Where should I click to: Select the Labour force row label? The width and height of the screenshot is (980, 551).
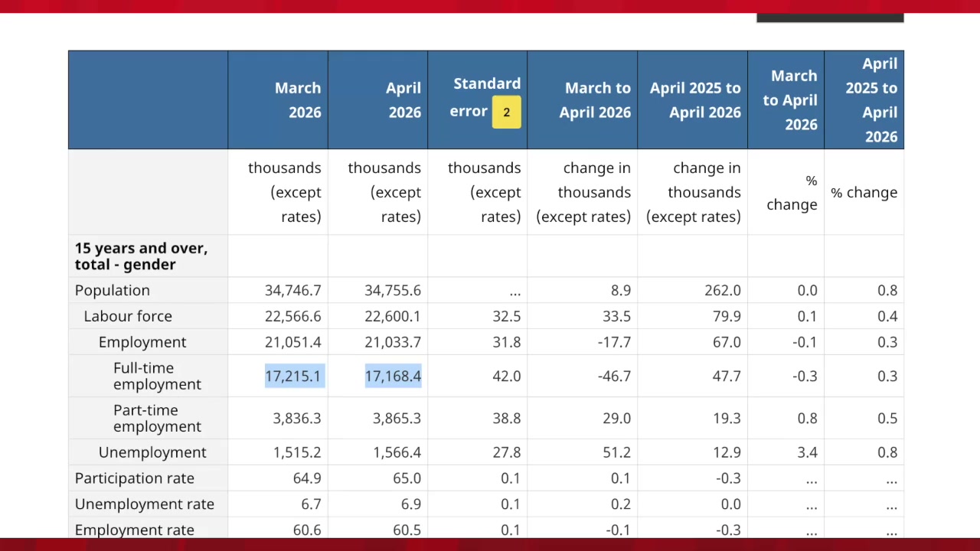pos(128,316)
